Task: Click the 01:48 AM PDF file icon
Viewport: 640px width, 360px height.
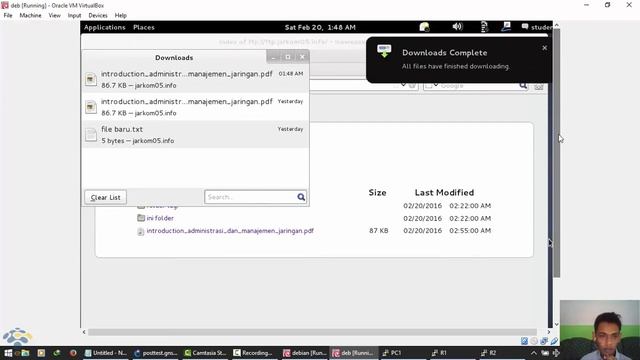Action: tap(91, 79)
